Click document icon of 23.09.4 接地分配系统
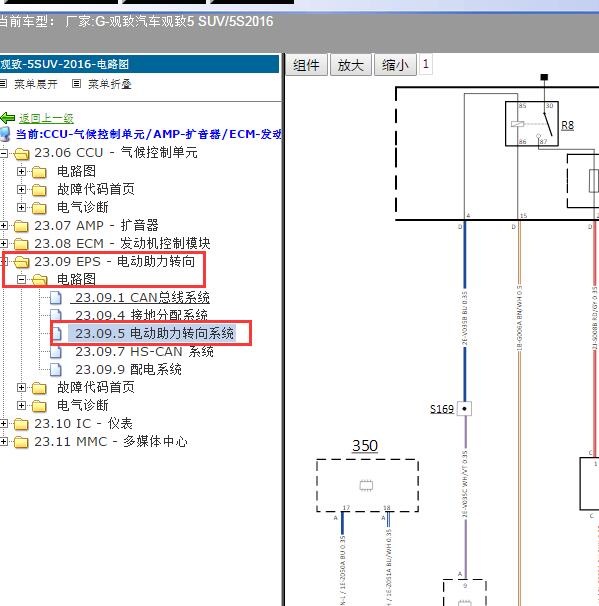The width and height of the screenshot is (599, 606). pos(56,315)
